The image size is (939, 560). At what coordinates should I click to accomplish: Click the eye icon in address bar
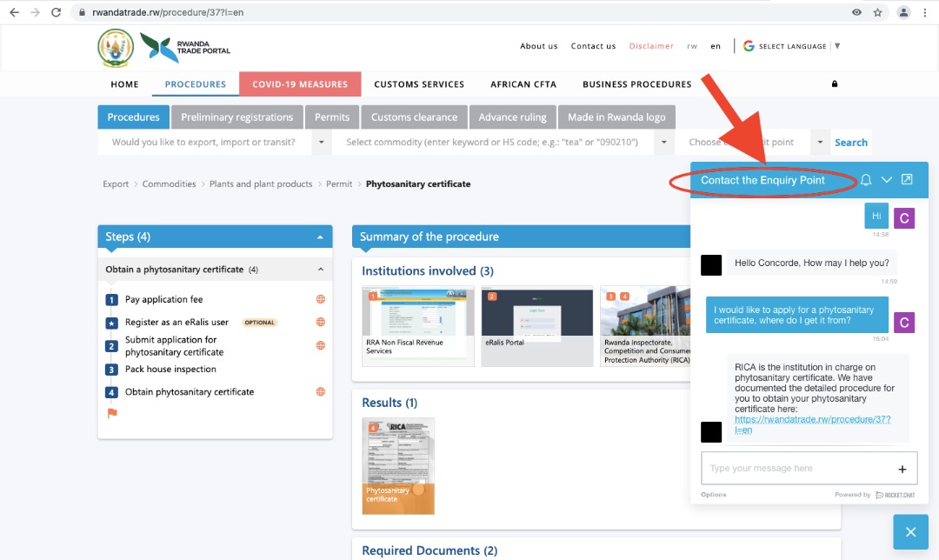tap(856, 12)
